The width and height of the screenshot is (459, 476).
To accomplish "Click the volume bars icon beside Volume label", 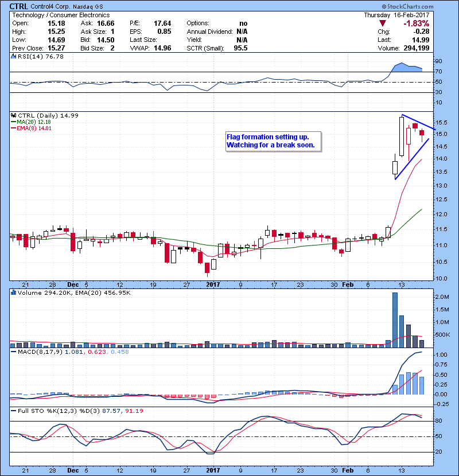I will click(13, 292).
